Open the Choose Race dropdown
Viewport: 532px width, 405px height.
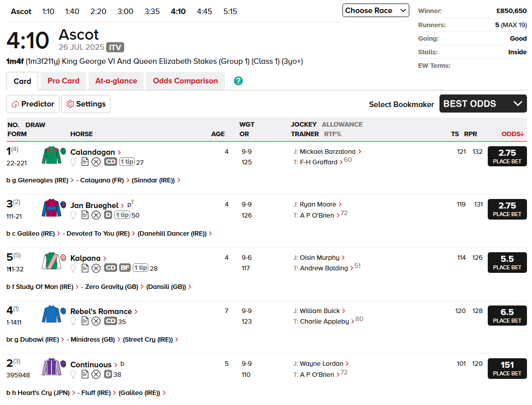coord(376,11)
